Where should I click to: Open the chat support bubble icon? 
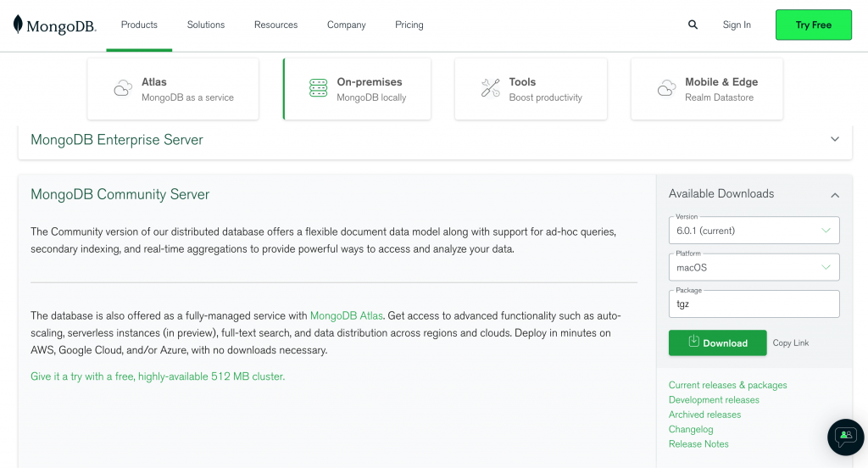click(x=846, y=437)
